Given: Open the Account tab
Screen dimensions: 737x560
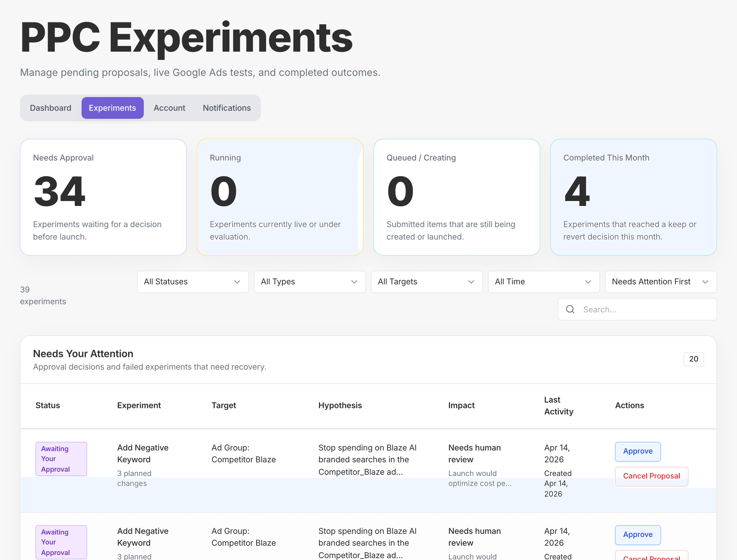Looking at the screenshot, I should (169, 108).
